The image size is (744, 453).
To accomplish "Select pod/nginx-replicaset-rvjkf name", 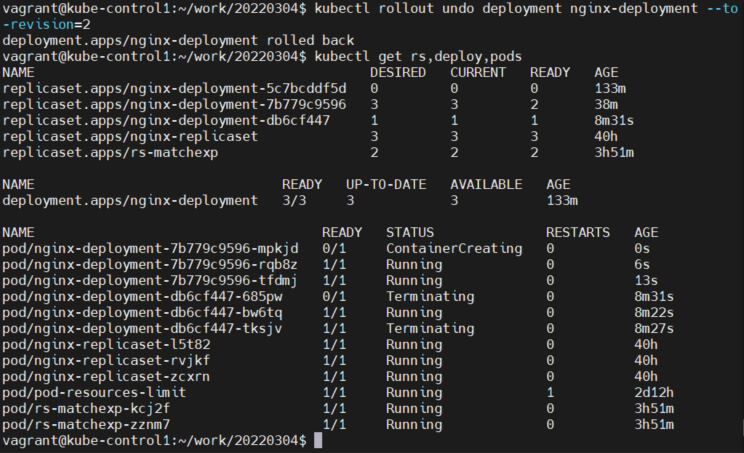I will click(106, 361).
